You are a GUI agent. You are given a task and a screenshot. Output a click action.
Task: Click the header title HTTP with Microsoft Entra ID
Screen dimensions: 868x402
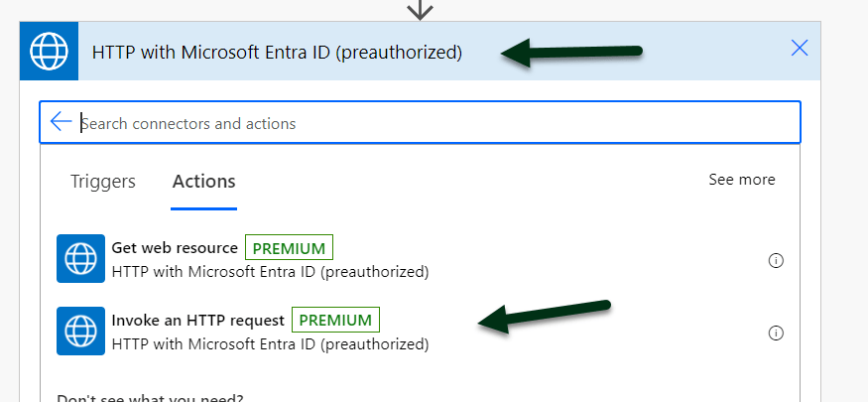tap(277, 52)
